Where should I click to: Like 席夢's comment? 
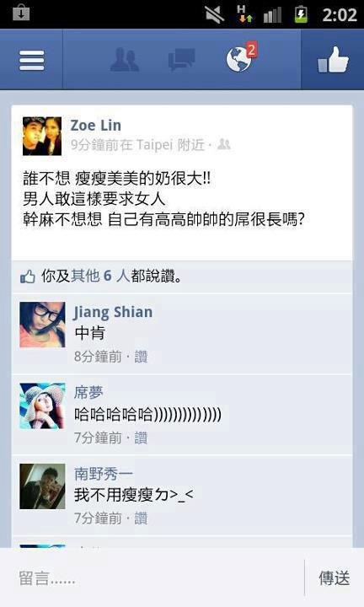pos(141,438)
